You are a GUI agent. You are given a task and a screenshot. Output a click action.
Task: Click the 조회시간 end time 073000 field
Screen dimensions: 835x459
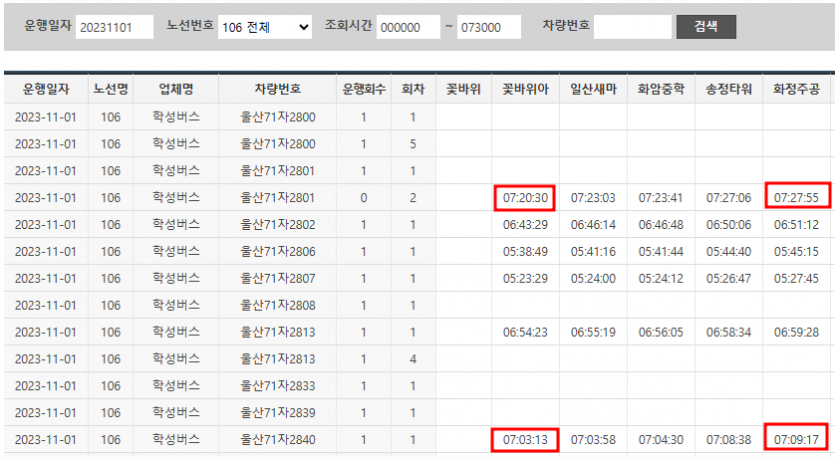pyautogui.click(x=488, y=27)
